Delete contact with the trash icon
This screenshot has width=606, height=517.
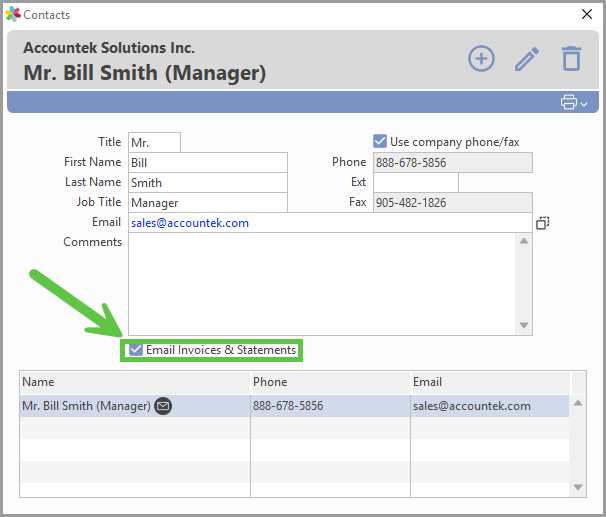571,59
